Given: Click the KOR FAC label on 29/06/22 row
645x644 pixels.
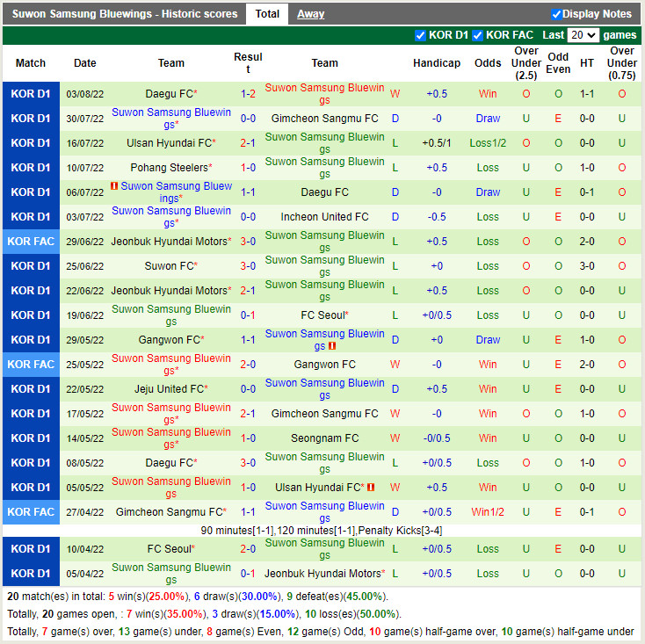Looking at the screenshot, I should (x=31, y=242).
